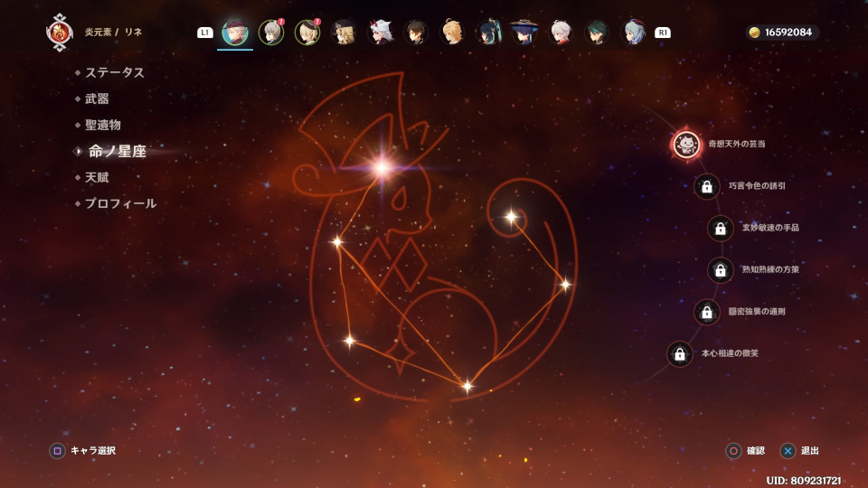Select the blonde character portrait with dark hat

click(x=344, y=33)
